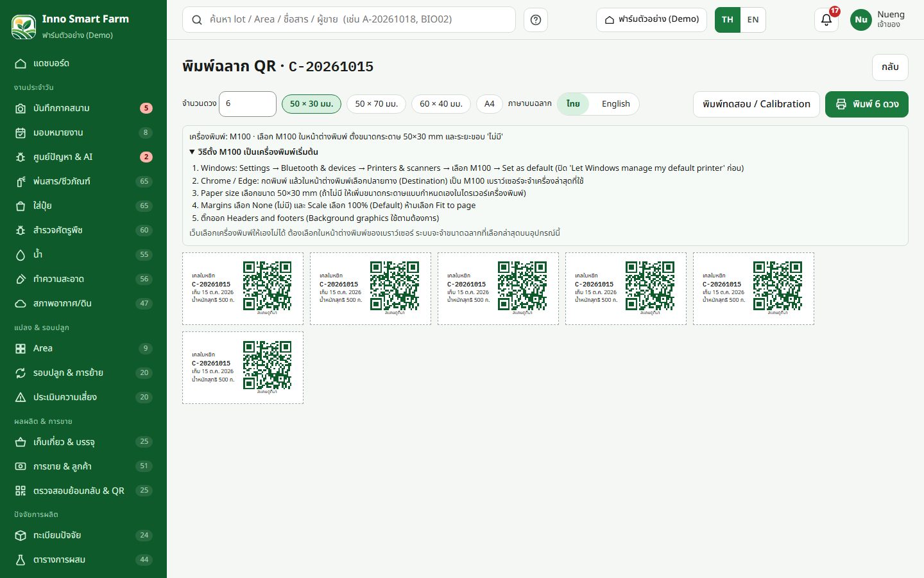
Task: Set label language to English
Action: coord(616,104)
